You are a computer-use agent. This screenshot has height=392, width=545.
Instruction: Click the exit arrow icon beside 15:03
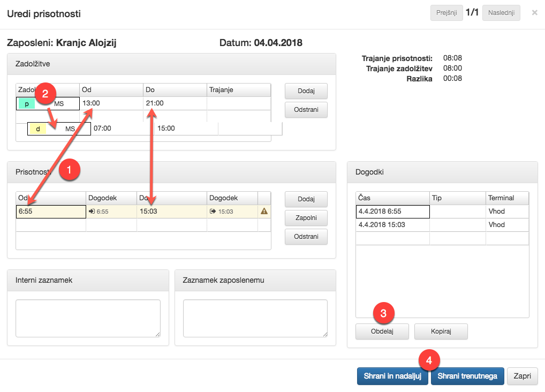[213, 212]
